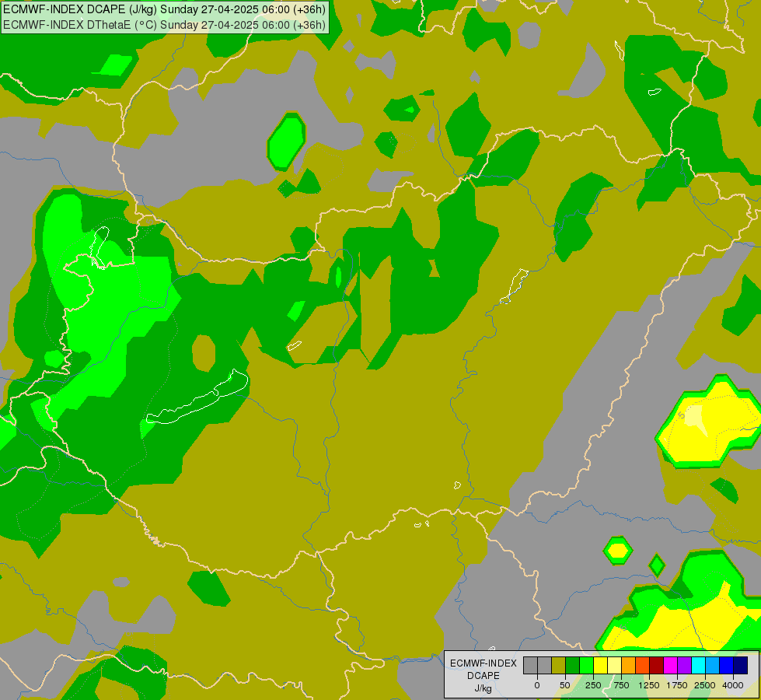Click the cyan legend swatch
This screenshot has width=761, height=700.
(x=699, y=666)
